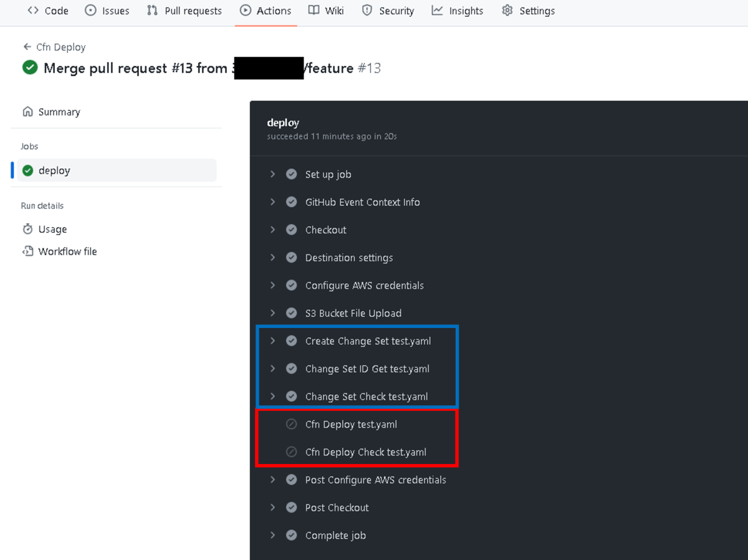Expand the Set up job step

[x=274, y=174]
